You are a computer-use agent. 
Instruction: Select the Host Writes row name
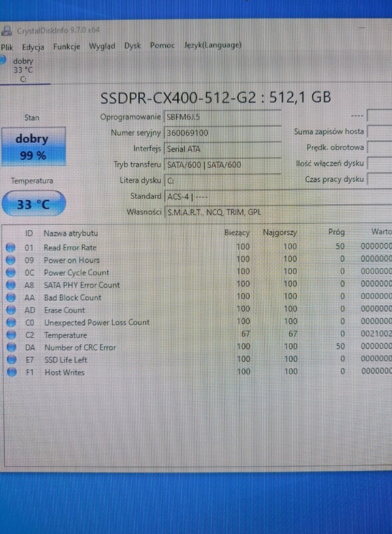[65, 372]
